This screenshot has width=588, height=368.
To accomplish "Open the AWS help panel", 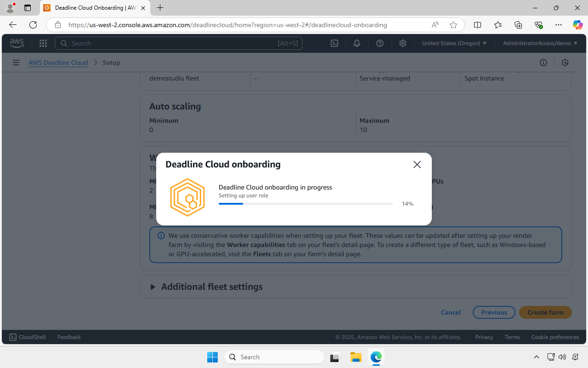I will coord(379,43).
